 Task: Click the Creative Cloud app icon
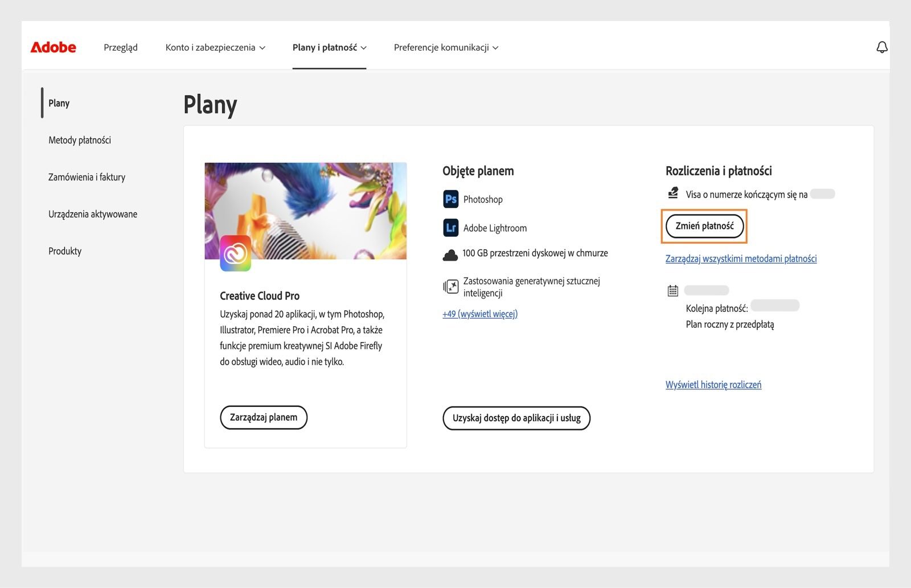(x=235, y=253)
